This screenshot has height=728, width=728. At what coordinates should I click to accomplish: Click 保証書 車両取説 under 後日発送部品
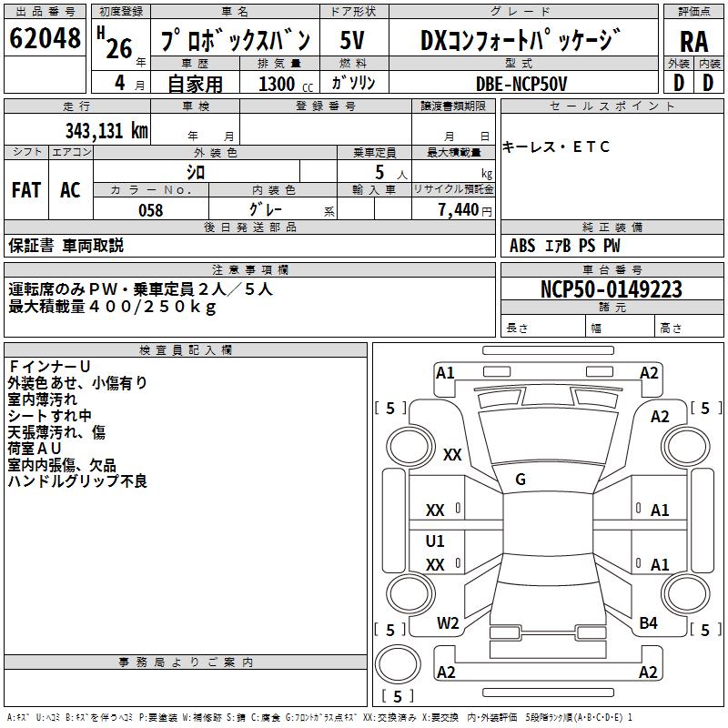tap(66, 245)
